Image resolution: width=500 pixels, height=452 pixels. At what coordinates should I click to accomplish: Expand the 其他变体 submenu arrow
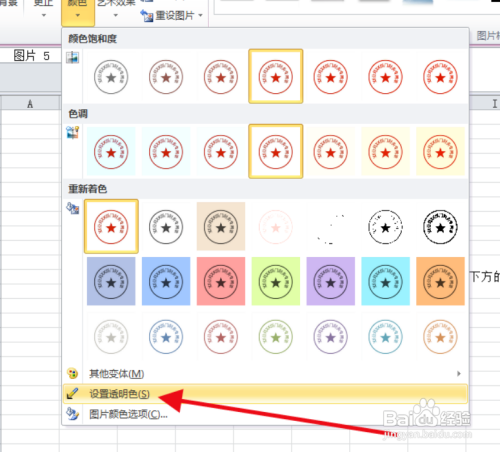[x=459, y=374]
